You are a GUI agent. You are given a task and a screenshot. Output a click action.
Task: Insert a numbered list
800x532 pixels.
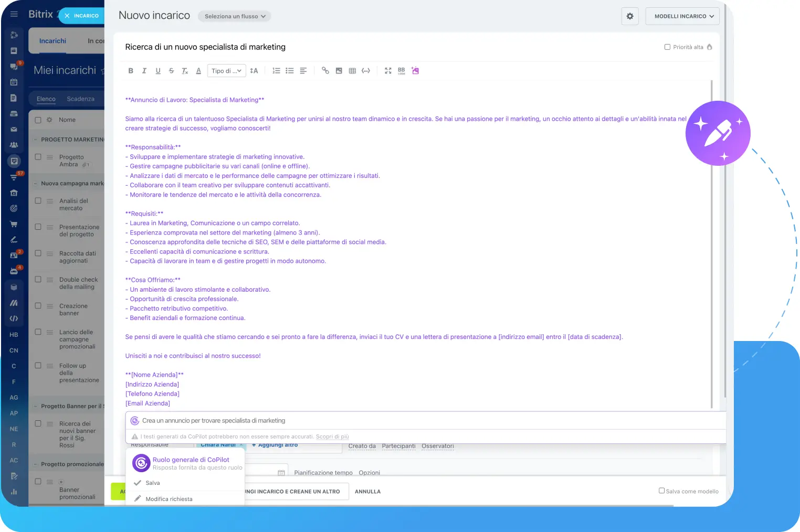276,71
